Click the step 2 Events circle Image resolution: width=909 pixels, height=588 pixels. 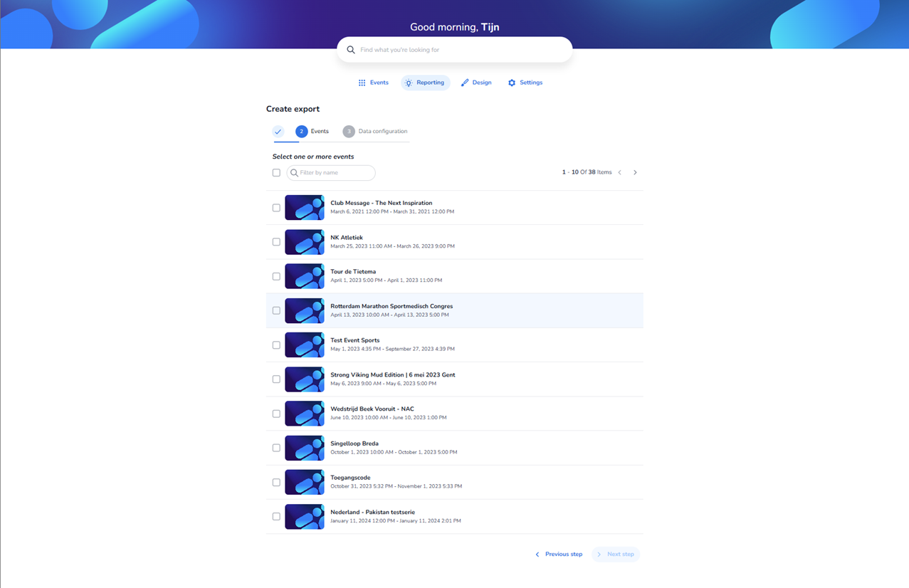[302, 132]
